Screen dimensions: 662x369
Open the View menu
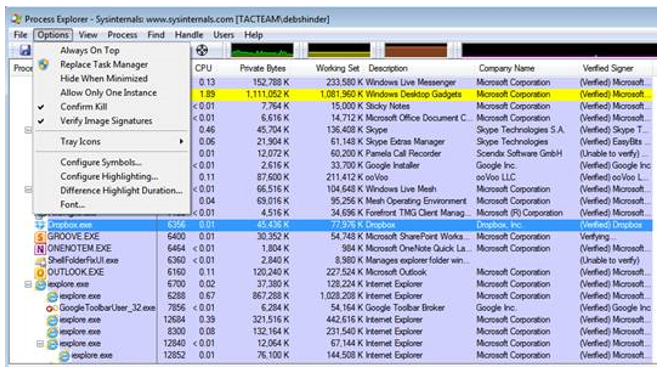pyautogui.click(x=88, y=35)
